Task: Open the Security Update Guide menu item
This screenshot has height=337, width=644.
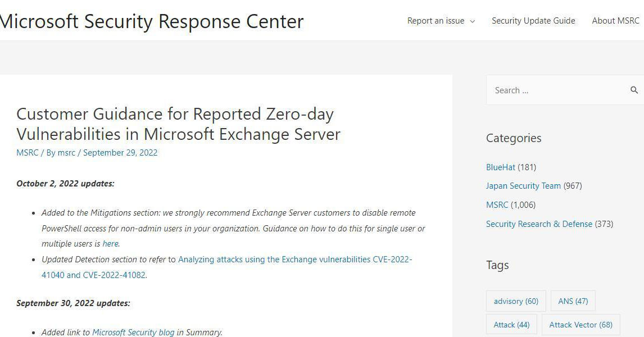Action: point(533,21)
